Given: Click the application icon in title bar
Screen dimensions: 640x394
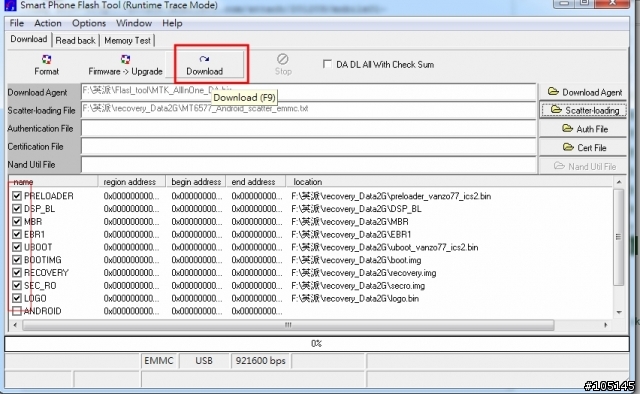Looking at the screenshot, I should click(10, 5).
